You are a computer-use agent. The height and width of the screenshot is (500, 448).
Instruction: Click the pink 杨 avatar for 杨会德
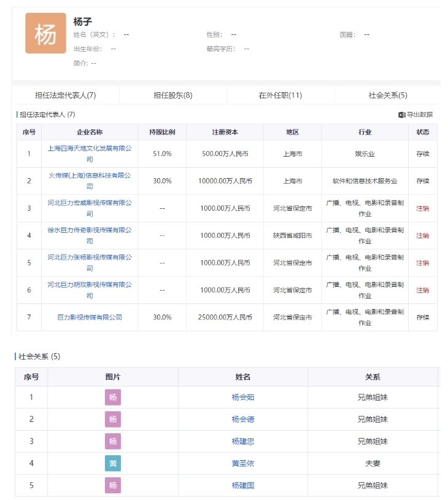pyautogui.click(x=113, y=420)
